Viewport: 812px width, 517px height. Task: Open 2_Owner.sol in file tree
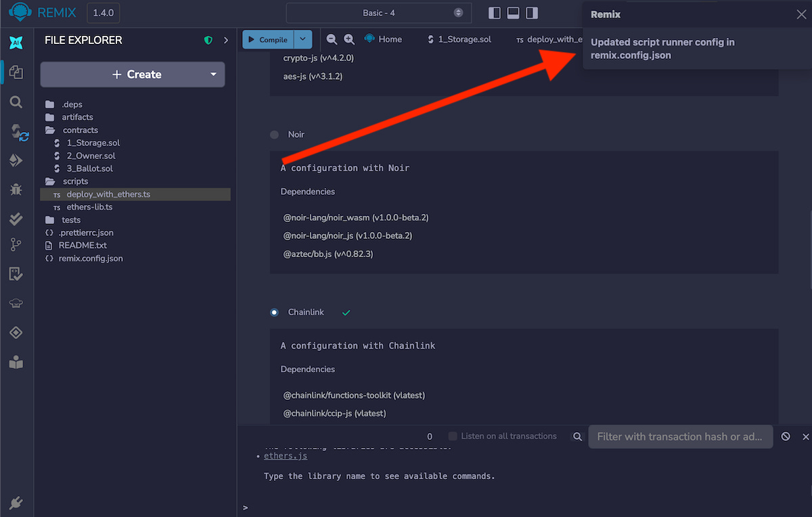tap(91, 156)
